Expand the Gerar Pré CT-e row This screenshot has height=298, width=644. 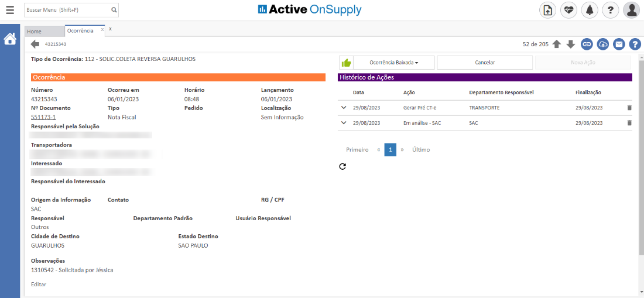coord(344,108)
